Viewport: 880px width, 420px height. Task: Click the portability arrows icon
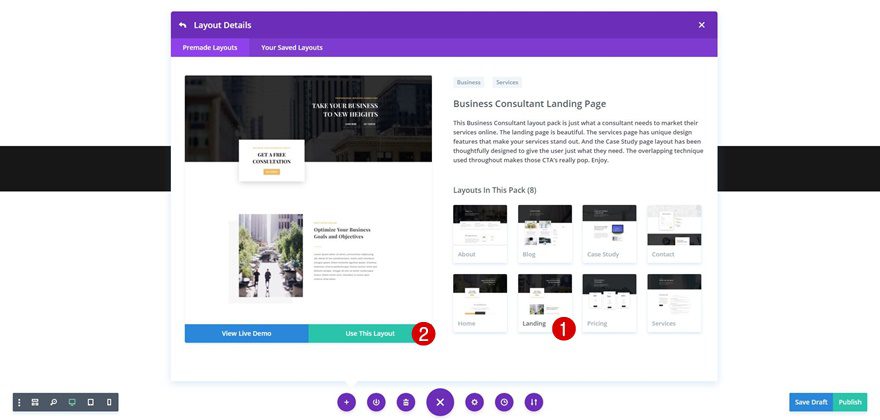click(534, 402)
